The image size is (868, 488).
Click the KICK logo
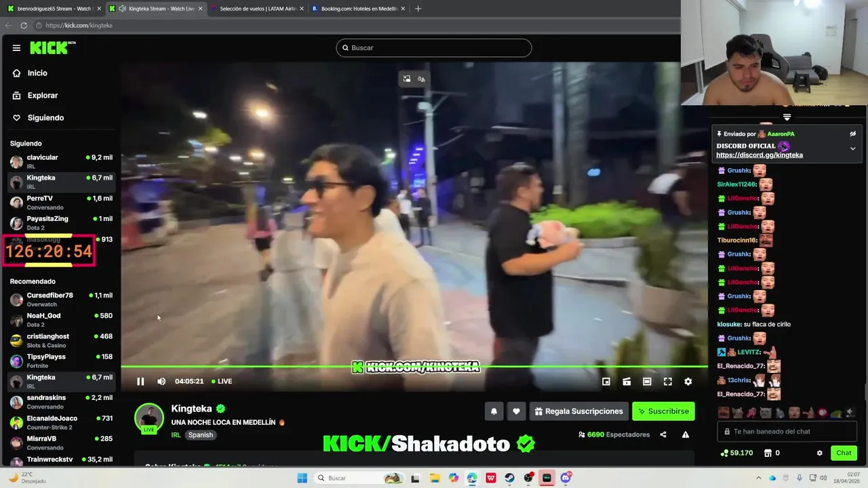pos(52,47)
